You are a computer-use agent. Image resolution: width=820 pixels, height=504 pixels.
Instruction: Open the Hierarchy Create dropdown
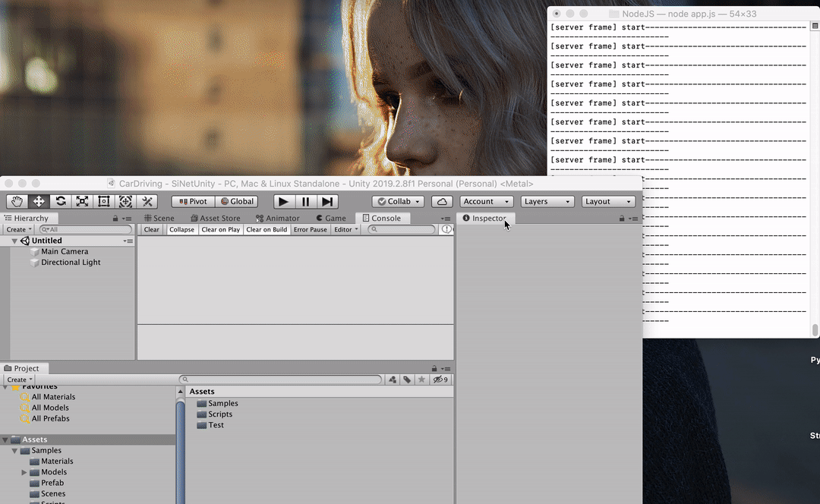(x=19, y=229)
